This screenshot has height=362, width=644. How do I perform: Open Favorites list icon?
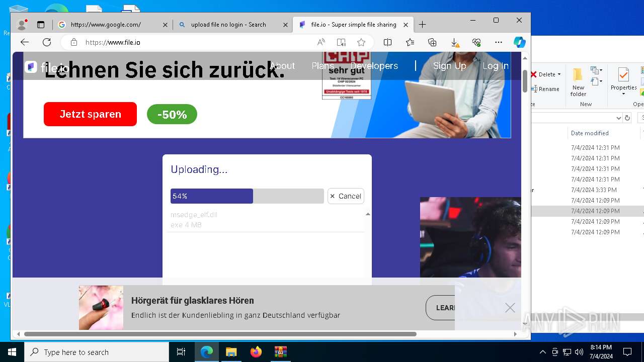[x=410, y=42]
